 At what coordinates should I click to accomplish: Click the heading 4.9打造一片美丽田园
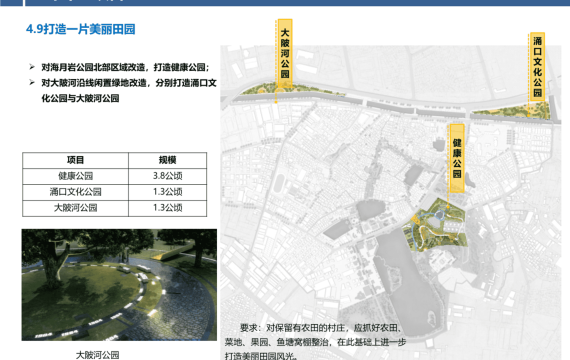(x=80, y=29)
